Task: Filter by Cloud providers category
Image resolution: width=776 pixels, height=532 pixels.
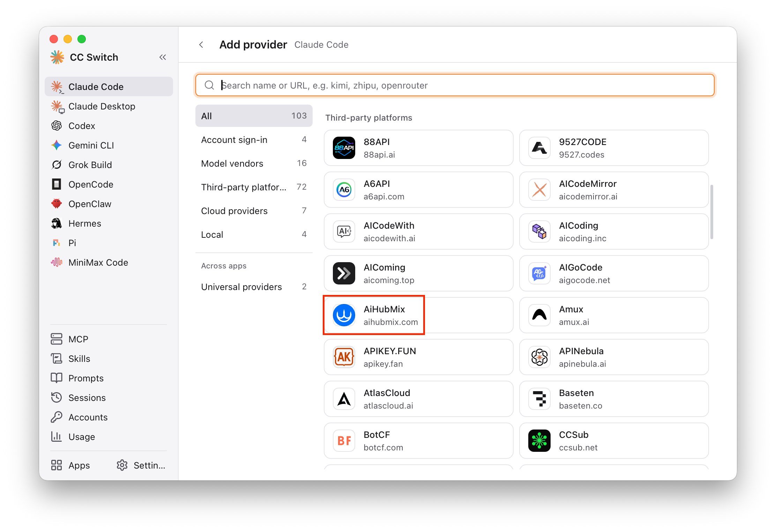Action: [x=254, y=211]
